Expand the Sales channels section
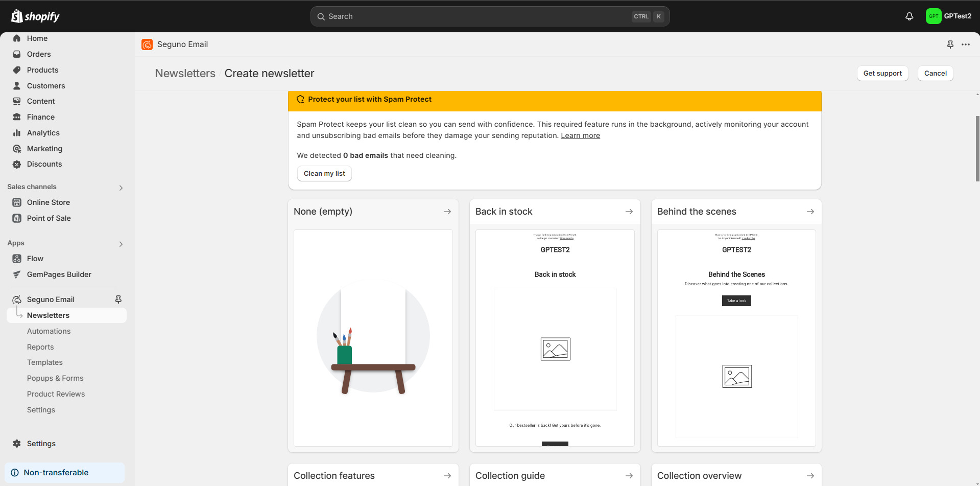Image resolution: width=980 pixels, height=486 pixels. pyautogui.click(x=121, y=188)
